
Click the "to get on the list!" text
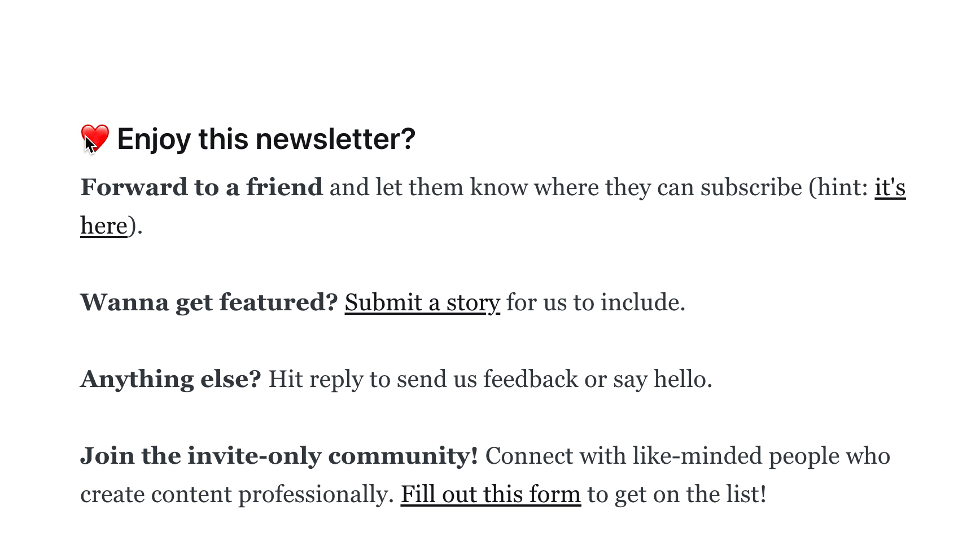pyautogui.click(x=677, y=494)
